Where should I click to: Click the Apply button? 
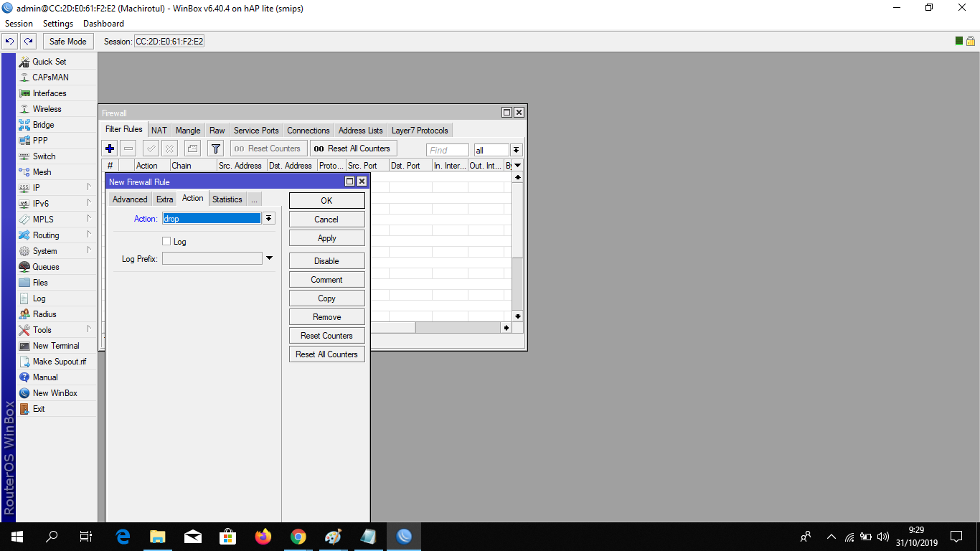pos(327,238)
